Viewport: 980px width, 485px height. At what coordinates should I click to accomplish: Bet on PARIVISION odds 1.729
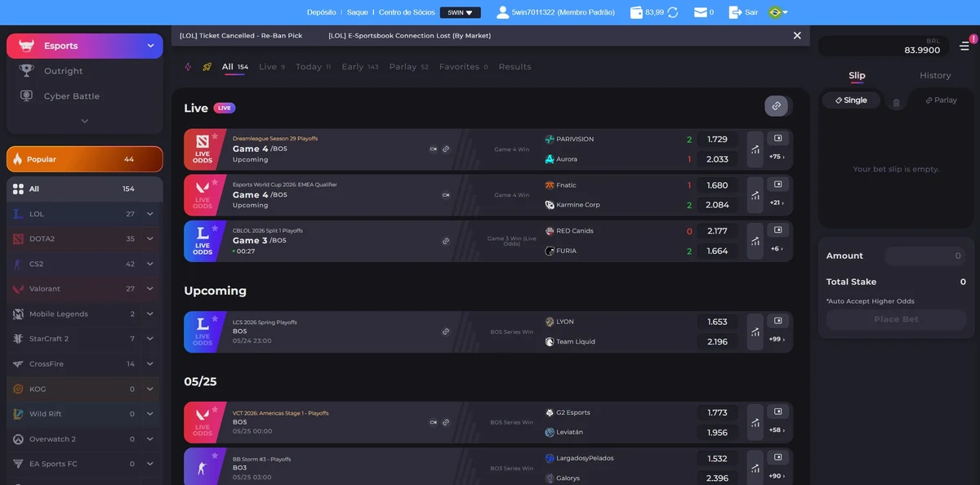717,140
